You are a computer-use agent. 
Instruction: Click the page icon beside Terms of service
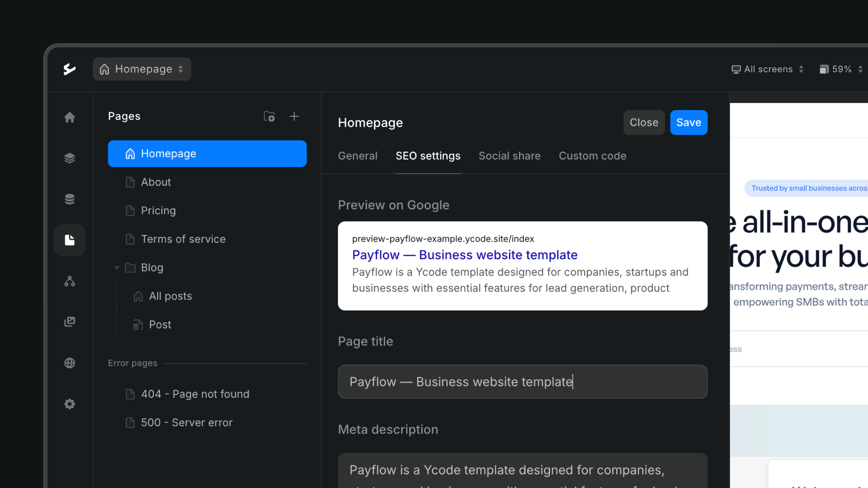tap(130, 239)
